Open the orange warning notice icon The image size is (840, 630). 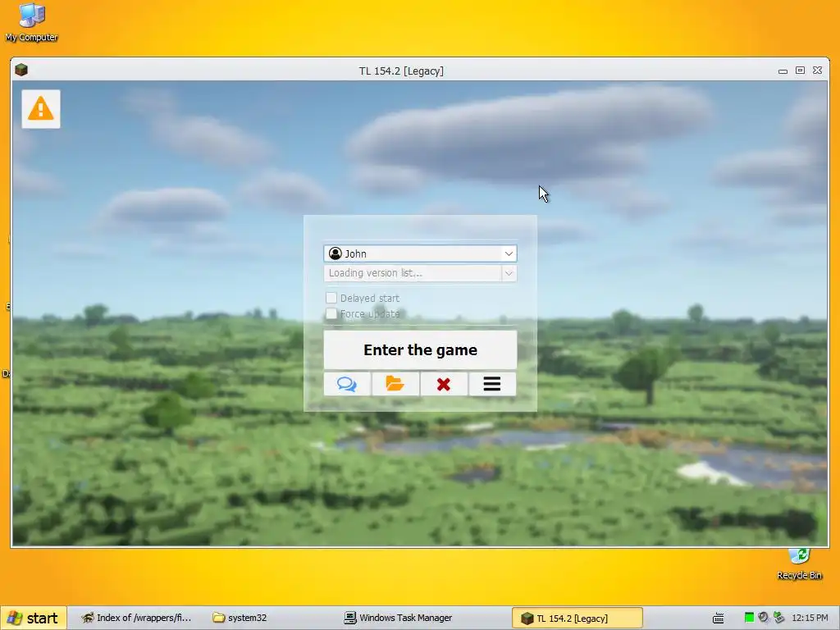(41, 109)
